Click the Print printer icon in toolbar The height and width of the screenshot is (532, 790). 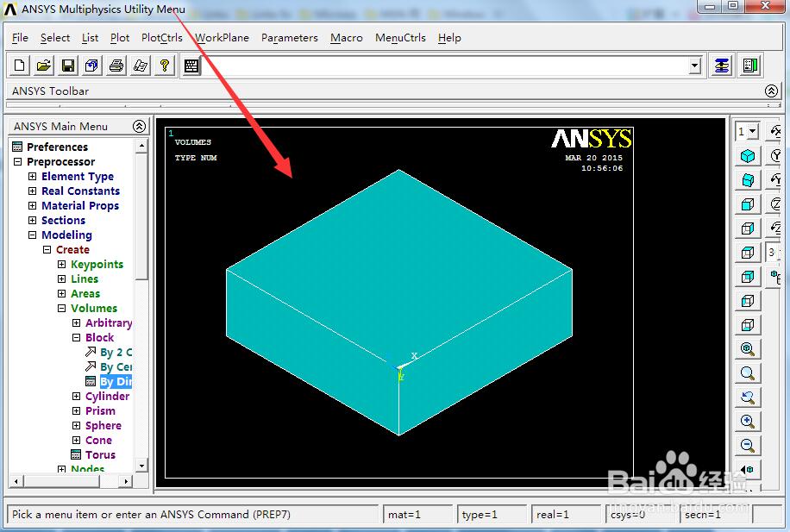[116, 66]
